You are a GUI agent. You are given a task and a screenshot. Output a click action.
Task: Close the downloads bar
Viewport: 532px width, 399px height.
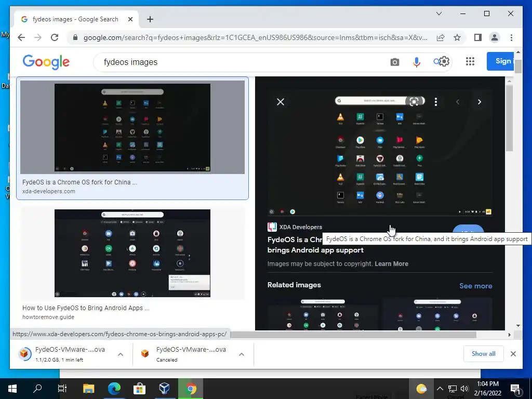513,354
